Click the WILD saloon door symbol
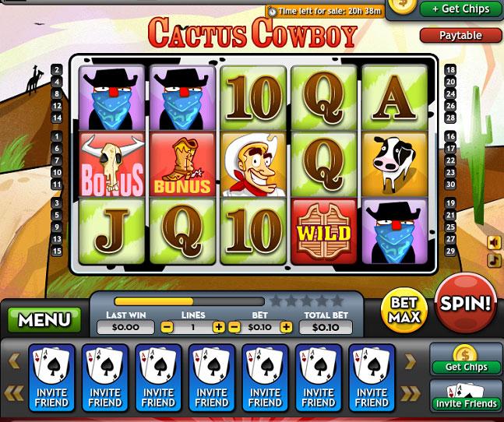This screenshot has height=422, width=504. [324, 231]
